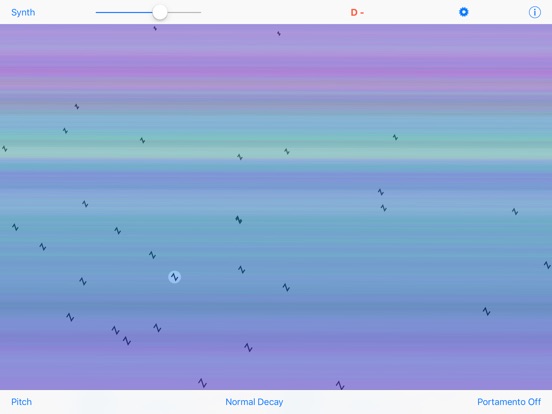
Task: Tap the bold sawtooth marker at screen center
Action: [x=239, y=220]
